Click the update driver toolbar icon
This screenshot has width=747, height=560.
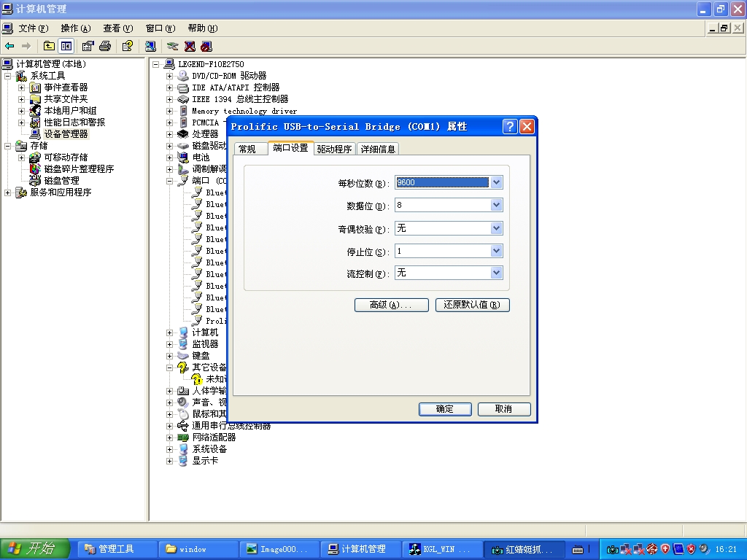click(x=172, y=46)
